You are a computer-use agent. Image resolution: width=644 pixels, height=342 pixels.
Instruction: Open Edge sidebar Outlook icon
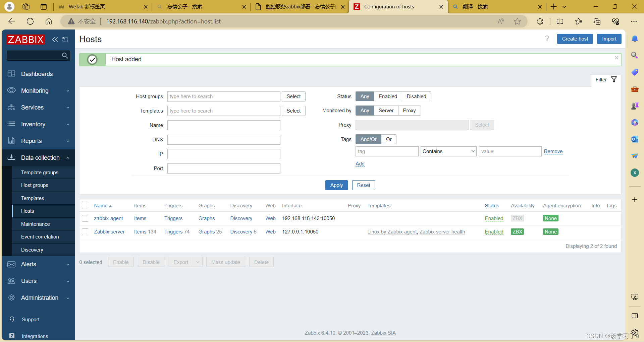635,139
